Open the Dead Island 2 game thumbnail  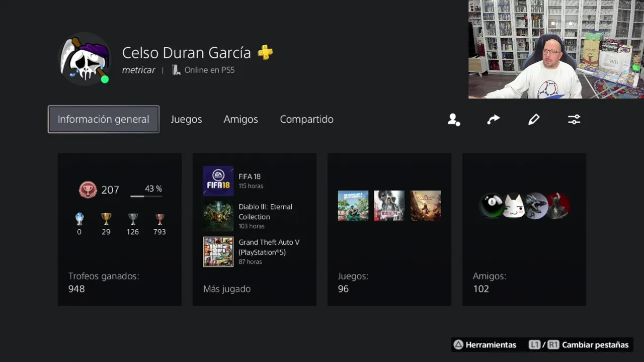(x=353, y=206)
